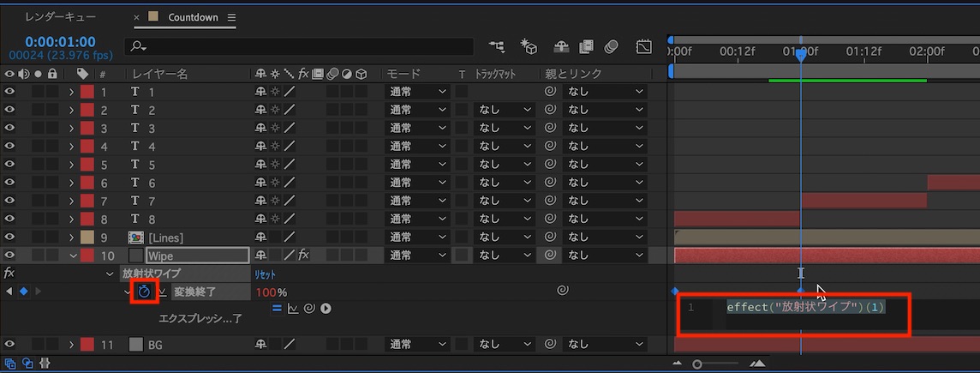Toggle the fx switch on Wipe layer
The height and width of the screenshot is (373, 980).
(303, 256)
